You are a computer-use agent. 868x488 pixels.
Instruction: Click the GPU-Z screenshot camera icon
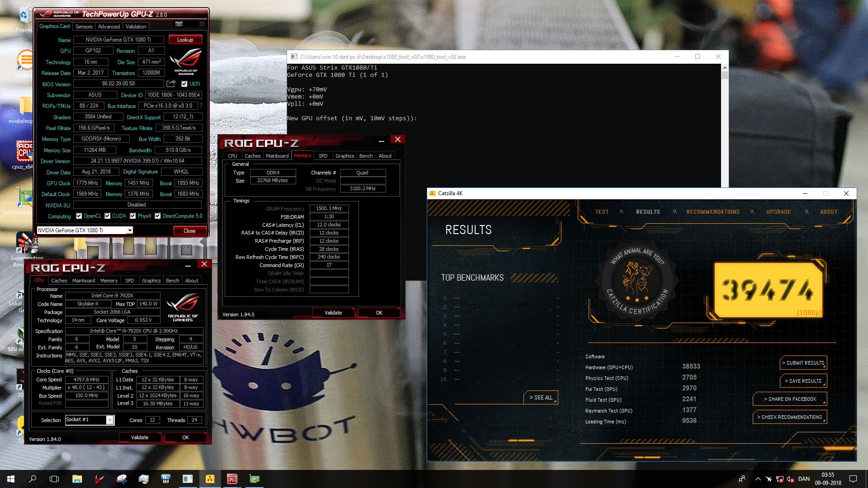[x=179, y=24]
